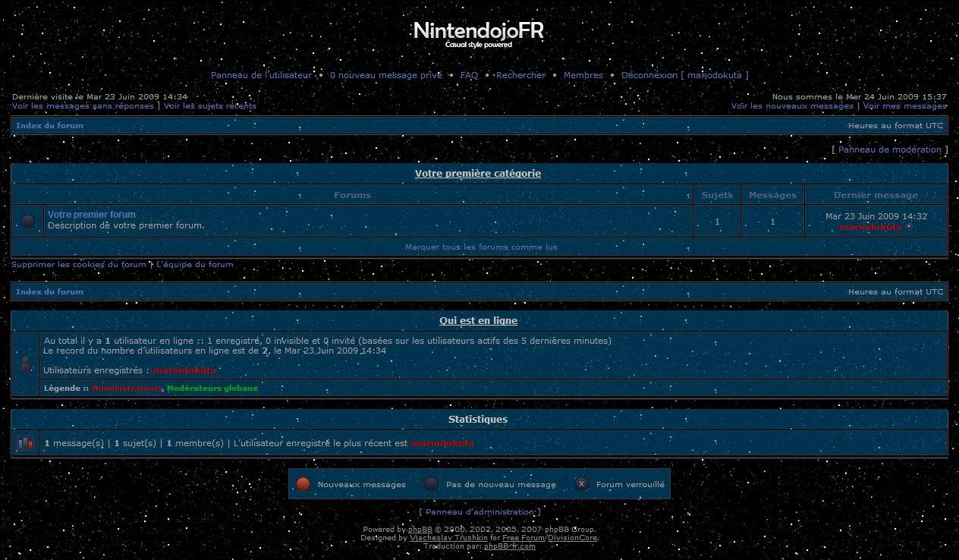Click the forum status icon beside Votre premier forum

[27, 222]
